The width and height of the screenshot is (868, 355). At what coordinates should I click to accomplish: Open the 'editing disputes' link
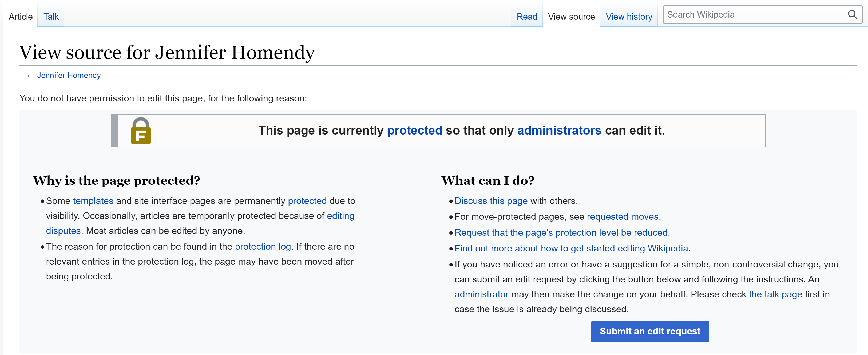(340, 216)
